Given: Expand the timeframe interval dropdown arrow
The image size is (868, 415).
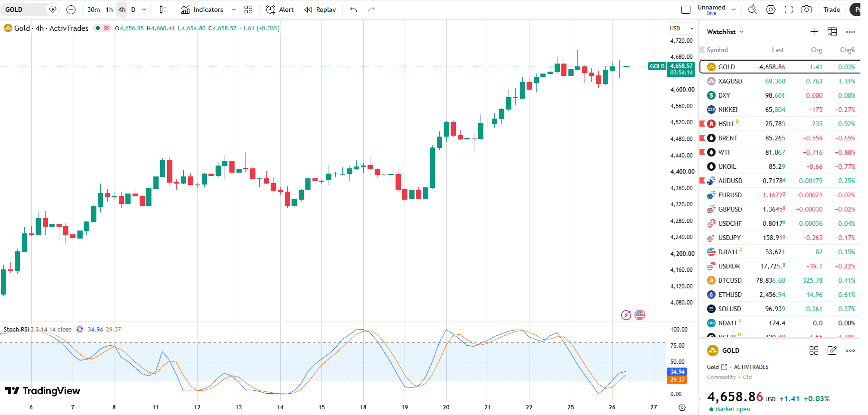Looking at the screenshot, I should [144, 9].
